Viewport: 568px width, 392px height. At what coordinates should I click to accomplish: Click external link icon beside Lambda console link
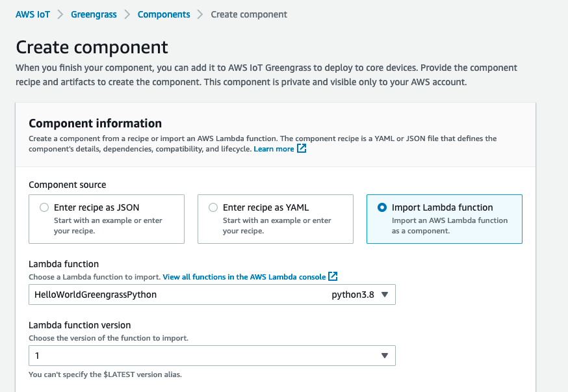(333, 276)
